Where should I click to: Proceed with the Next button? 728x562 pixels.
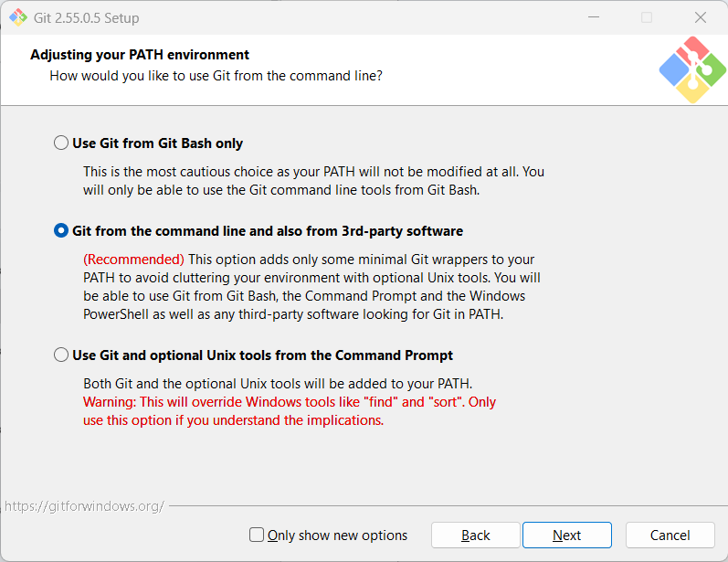pos(567,535)
